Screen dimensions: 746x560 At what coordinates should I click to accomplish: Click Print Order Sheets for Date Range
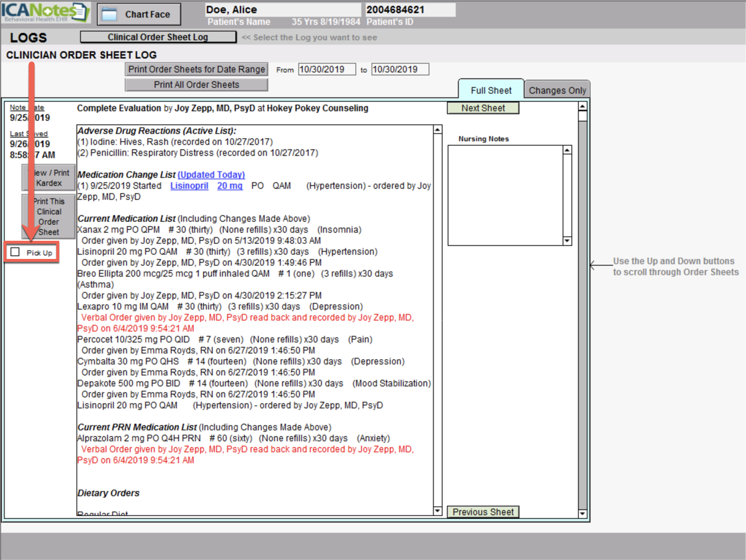coord(196,69)
